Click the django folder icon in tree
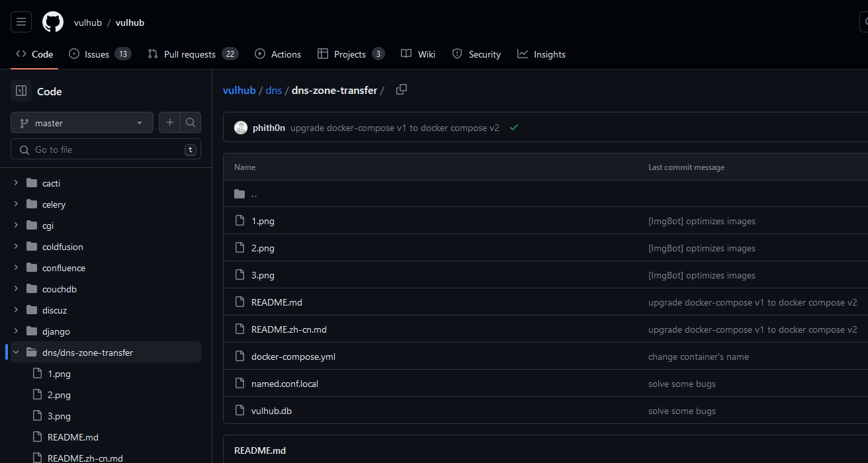Image resolution: width=868 pixels, height=463 pixels. coord(32,331)
